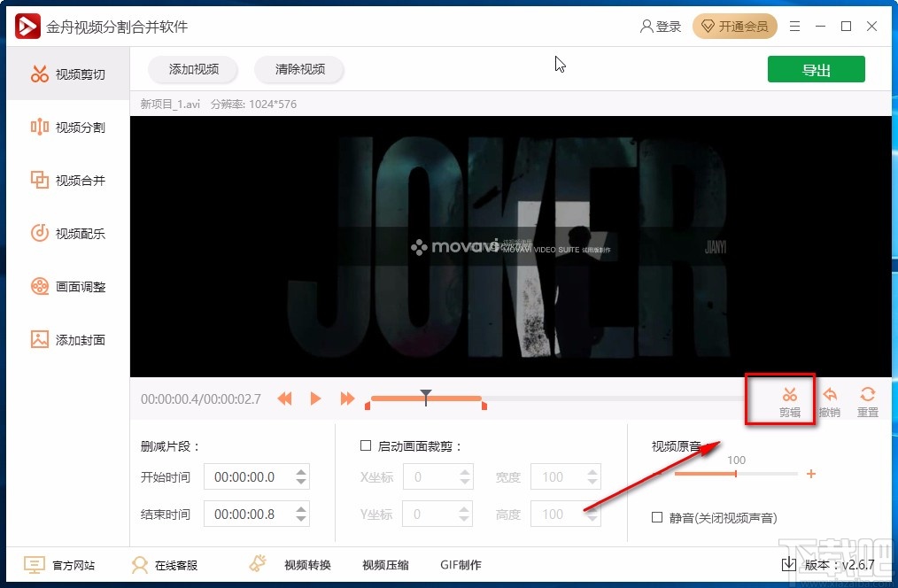Image resolution: width=898 pixels, height=588 pixels.
Task: Click the 开通会员 (VIP membership) button
Action: click(735, 27)
